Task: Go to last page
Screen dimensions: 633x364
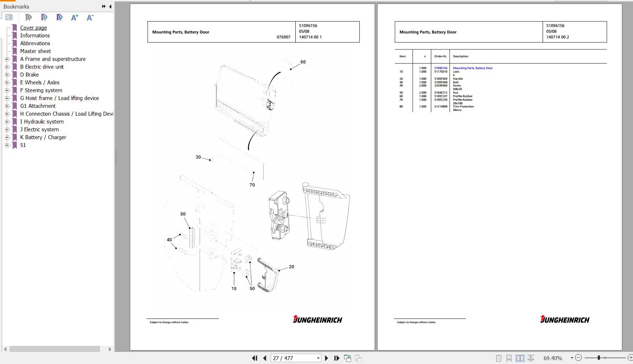Action: tap(336, 358)
